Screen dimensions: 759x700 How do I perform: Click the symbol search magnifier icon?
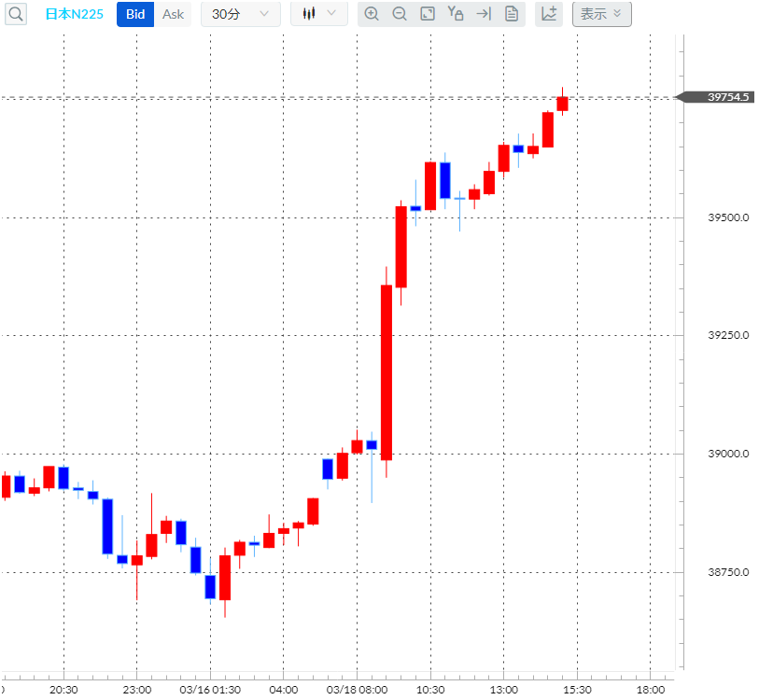15,14
